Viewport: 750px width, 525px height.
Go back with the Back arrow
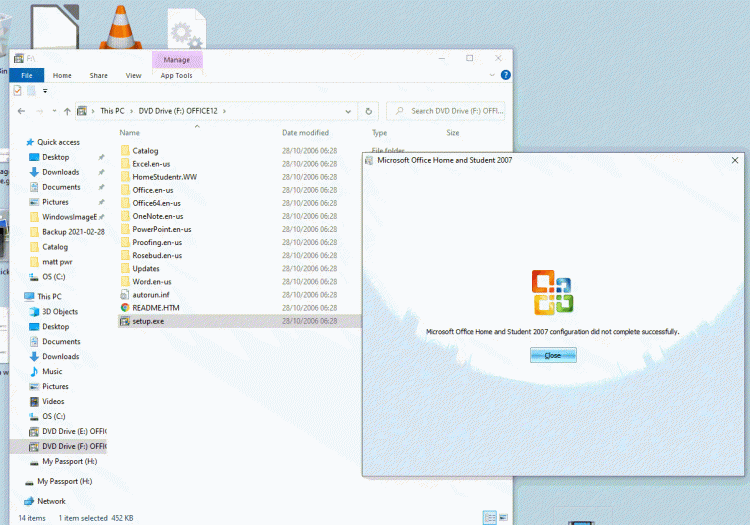click(x=21, y=111)
